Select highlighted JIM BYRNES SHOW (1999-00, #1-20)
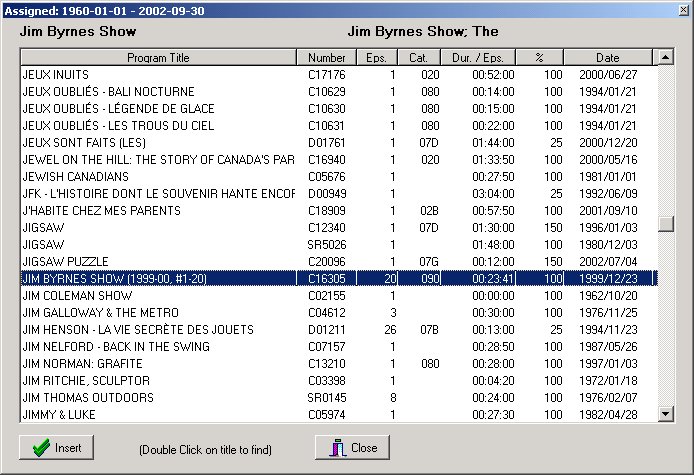This screenshot has width=694, height=475. point(339,278)
